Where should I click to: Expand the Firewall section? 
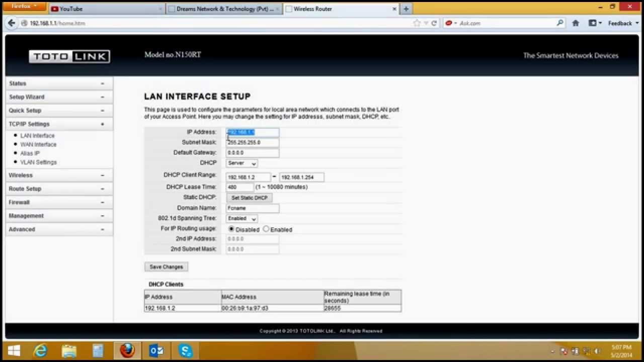(59, 203)
